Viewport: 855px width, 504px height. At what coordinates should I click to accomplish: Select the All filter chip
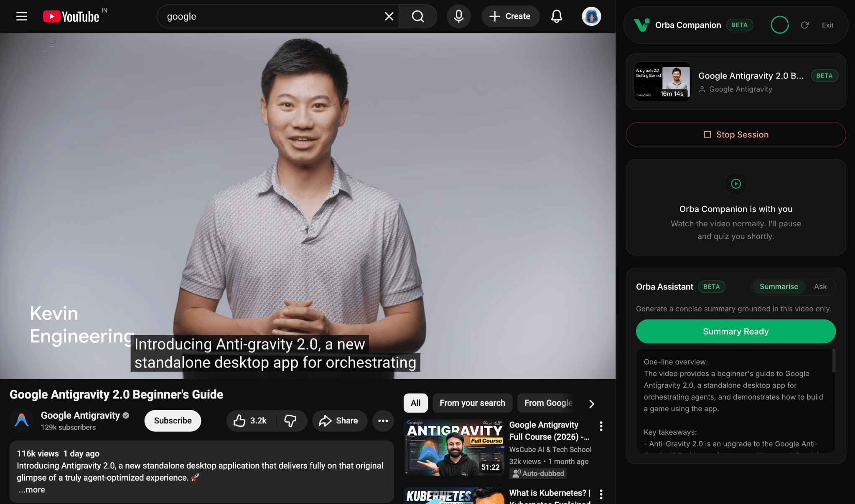(415, 403)
